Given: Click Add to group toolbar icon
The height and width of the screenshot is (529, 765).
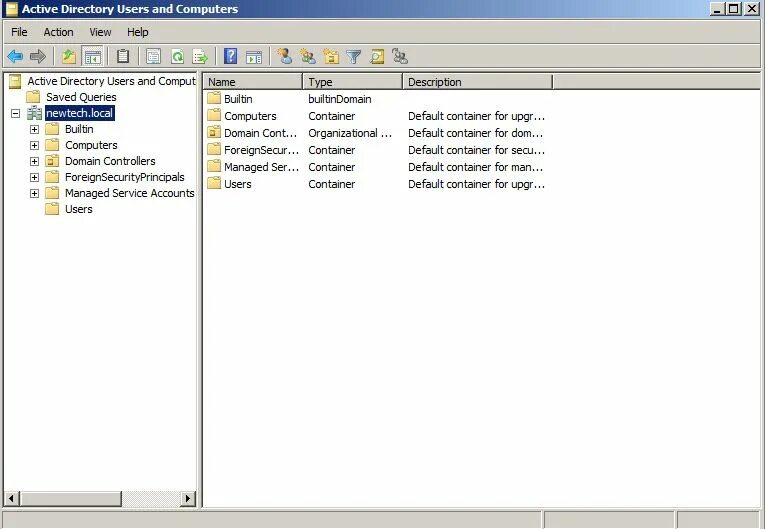Looking at the screenshot, I should point(400,57).
